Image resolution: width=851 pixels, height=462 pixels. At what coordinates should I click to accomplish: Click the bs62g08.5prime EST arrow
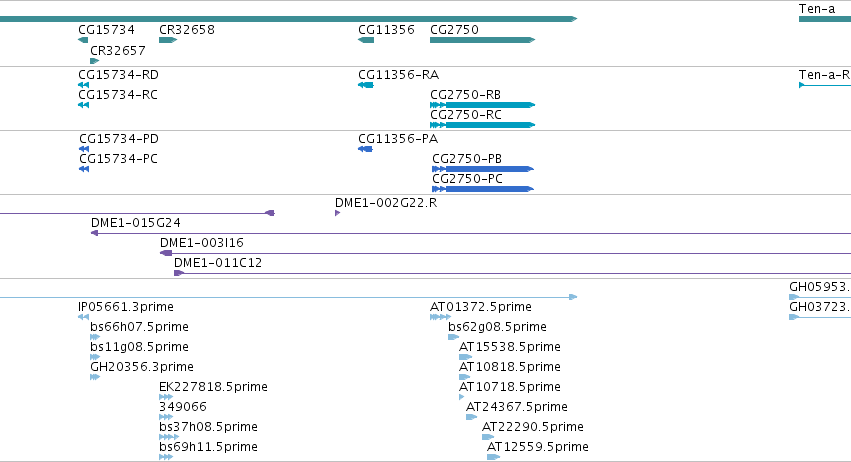pyautogui.click(x=454, y=337)
